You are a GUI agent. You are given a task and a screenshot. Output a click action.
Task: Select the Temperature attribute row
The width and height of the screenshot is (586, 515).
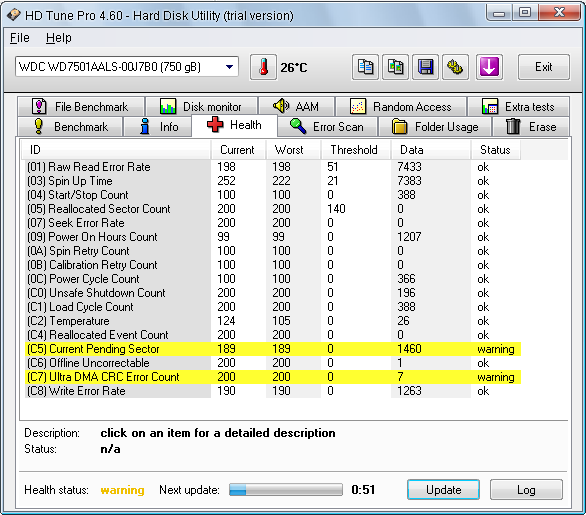pyautogui.click(x=273, y=321)
